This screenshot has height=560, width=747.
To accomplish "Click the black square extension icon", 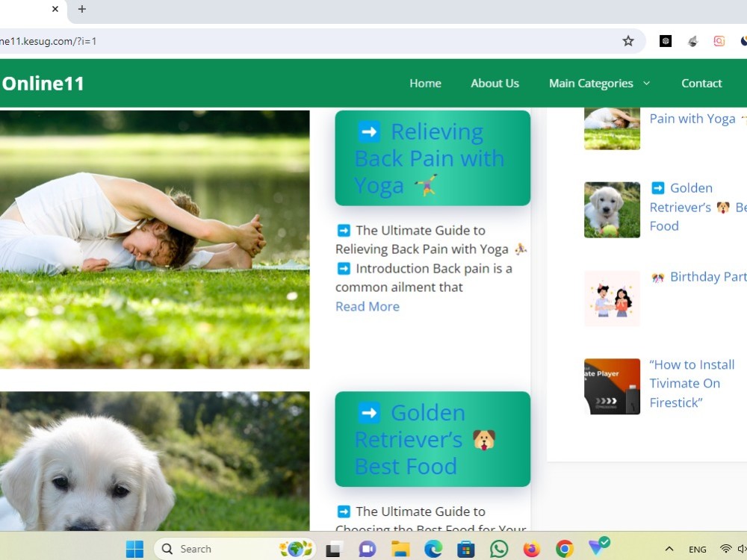I will click(x=665, y=41).
